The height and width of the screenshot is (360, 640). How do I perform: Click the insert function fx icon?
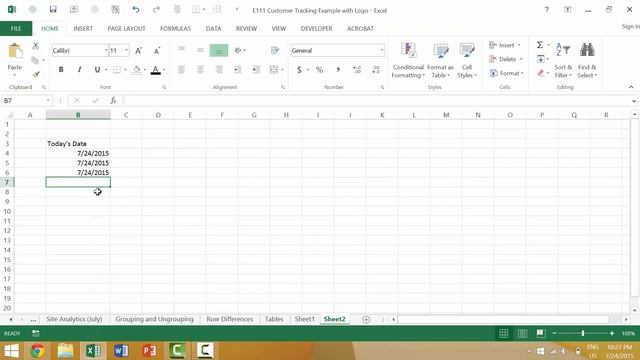click(113, 100)
